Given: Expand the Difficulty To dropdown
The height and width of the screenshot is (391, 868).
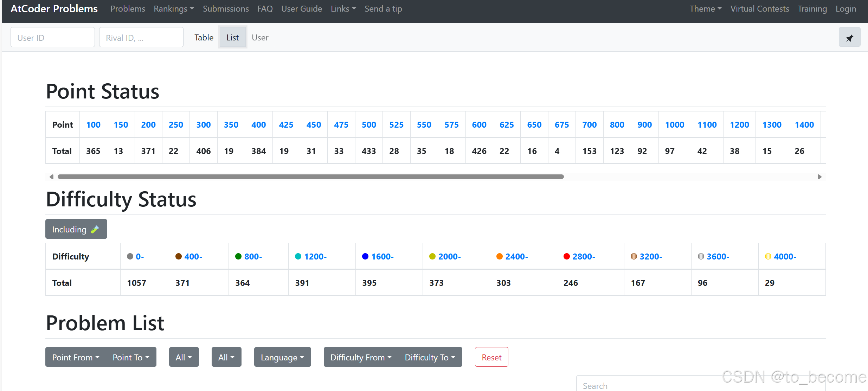Looking at the screenshot, I should coord(430,357).
